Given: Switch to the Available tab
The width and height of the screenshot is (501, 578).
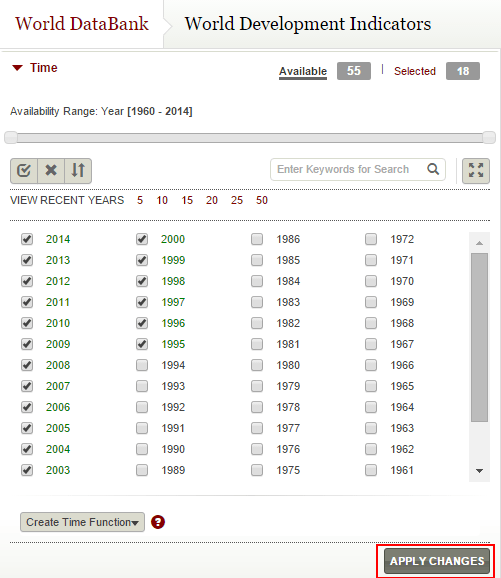Looking at the screenshot, I should [303, 71].
